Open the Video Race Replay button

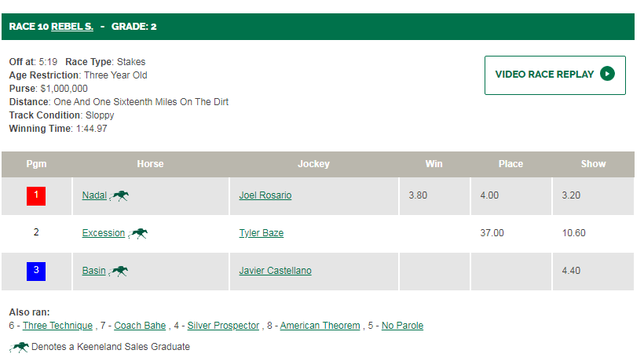coord(555,75)
